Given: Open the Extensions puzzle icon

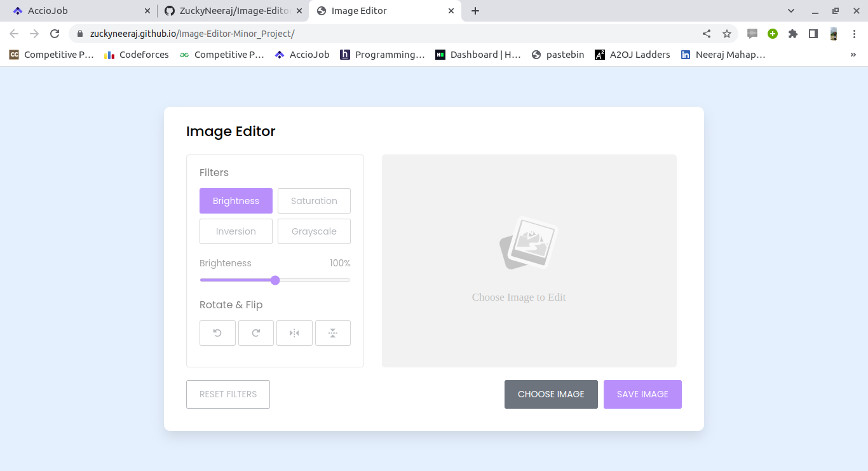Looking at the screenshot, I should (793, 34).
